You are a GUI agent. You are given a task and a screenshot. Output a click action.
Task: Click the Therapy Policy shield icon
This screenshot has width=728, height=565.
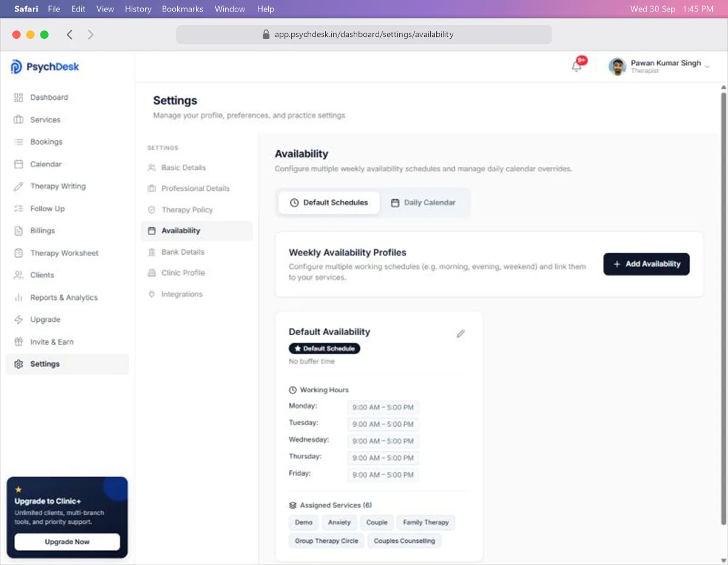pos(152,210)
